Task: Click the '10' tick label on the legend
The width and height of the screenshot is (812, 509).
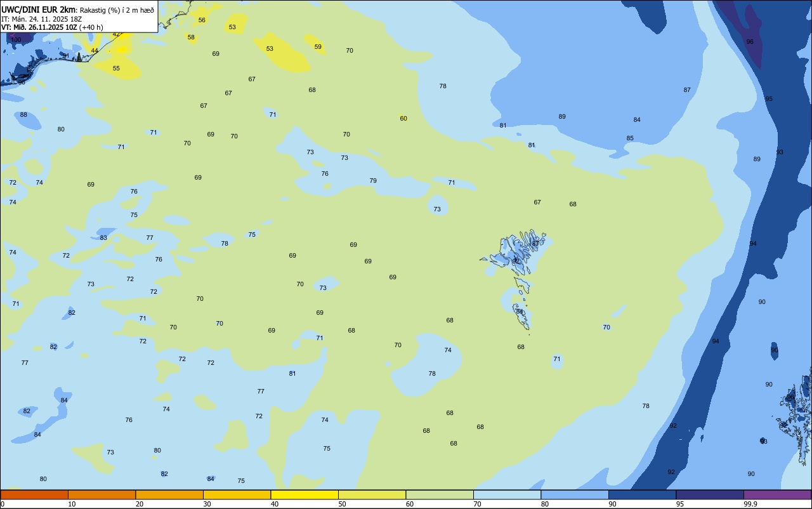Action: (x=72, y=504)
